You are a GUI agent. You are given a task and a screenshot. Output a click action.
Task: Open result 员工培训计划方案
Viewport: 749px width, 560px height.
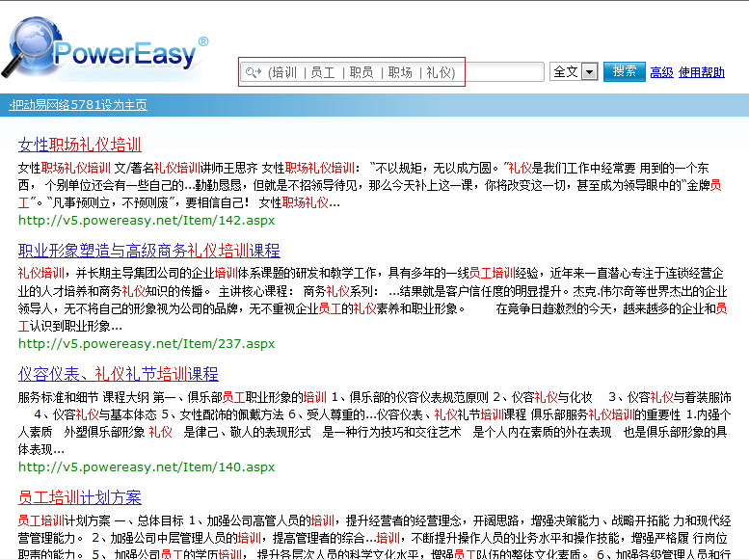coord(80,497)
